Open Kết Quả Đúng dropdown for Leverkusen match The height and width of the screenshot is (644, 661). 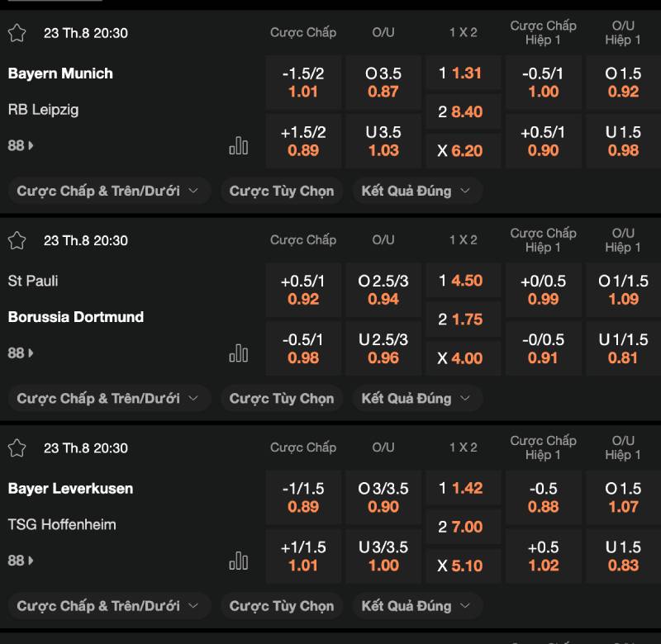(416, 605)
